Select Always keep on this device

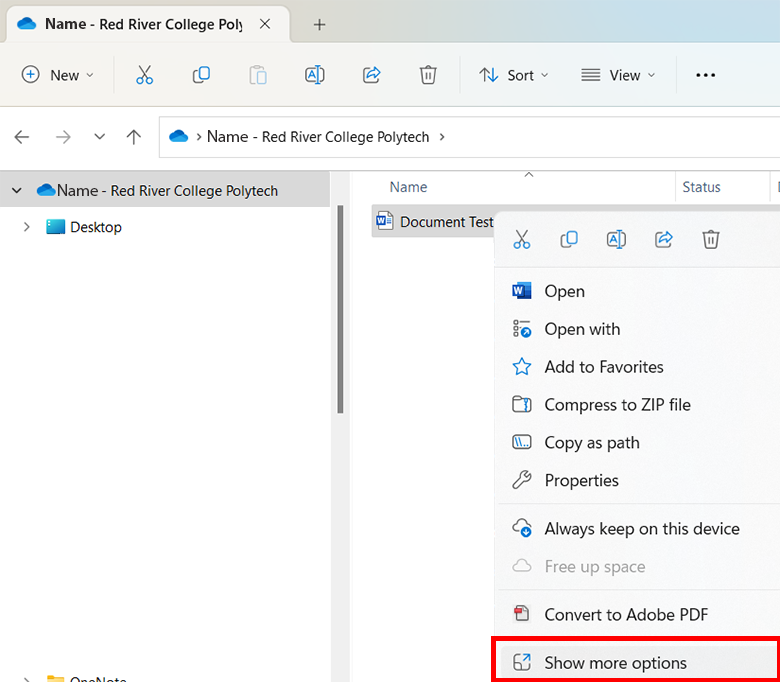[x=641, y=528]
